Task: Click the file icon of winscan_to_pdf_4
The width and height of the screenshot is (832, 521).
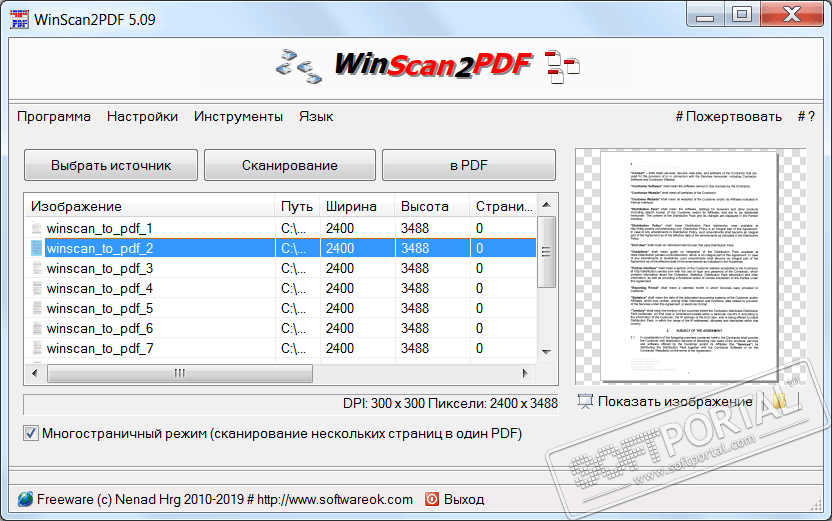Action: tap(37, 288)
